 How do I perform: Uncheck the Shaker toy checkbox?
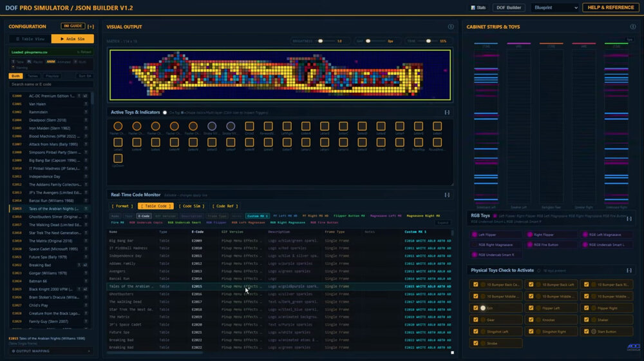586,320
